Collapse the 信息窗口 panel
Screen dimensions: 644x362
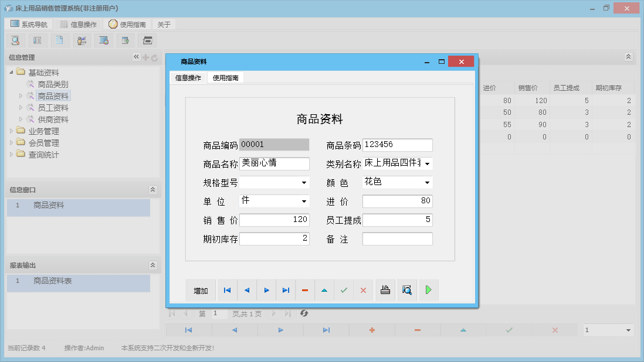[153, 190]
